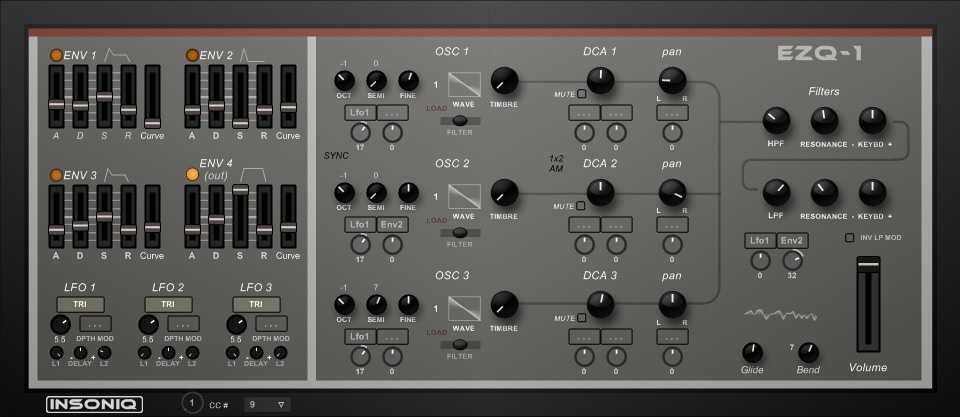Click the OSC 1 waveform display

pos(464,85)
